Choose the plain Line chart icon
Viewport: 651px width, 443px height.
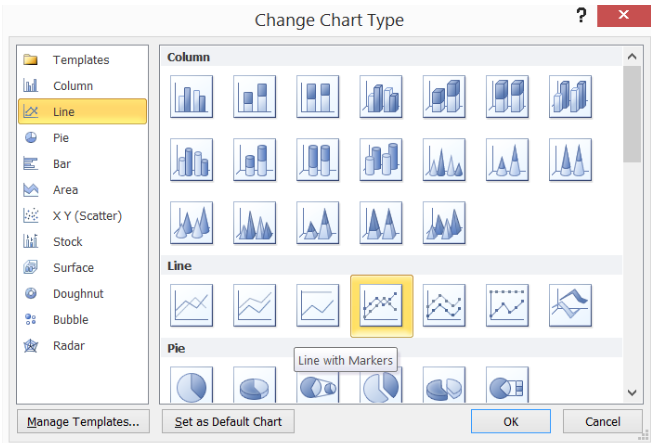pyautogui.click(x=191, y=306)
